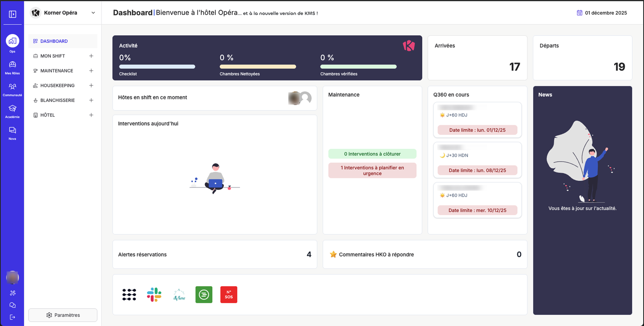
Task: Open the Communauté icon
Action: (12, 87)
